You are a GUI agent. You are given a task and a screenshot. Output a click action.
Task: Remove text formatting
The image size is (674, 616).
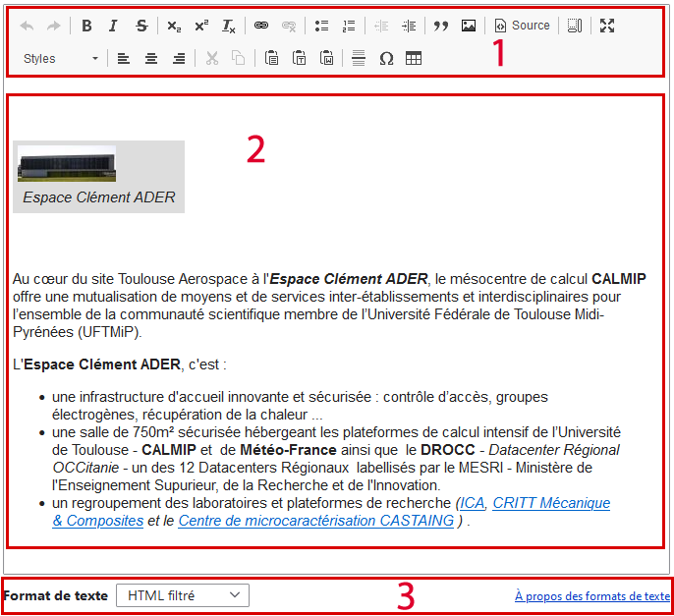tap(228, 26)
